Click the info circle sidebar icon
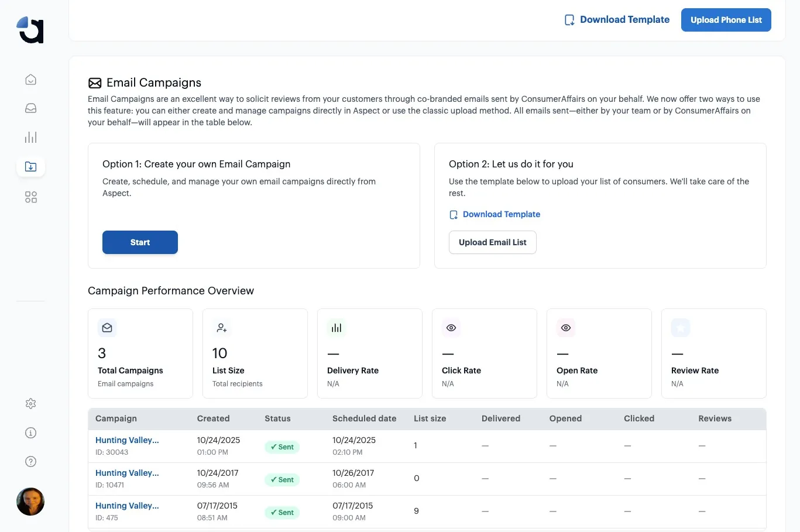 click(31, 433)
